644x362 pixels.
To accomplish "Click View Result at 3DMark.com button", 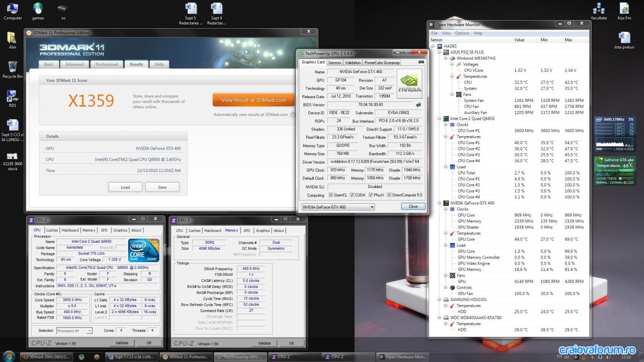I will tap(253, 100).
